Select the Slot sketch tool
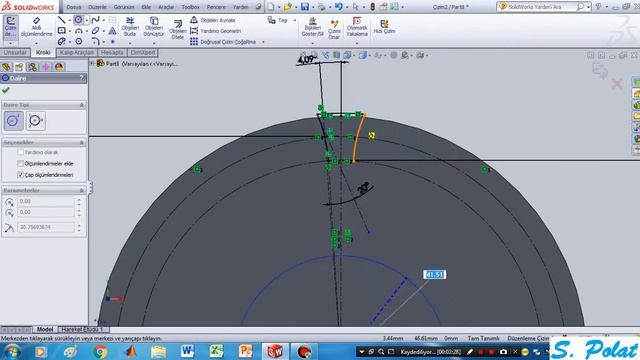Image resolution: width=640 pixels, height=360 pixels. point(61,41)
